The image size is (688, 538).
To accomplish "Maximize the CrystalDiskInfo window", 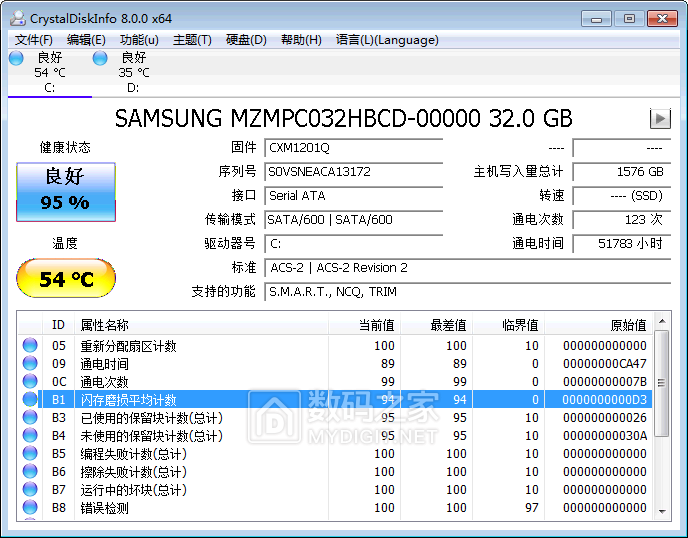I will point(629,19).
